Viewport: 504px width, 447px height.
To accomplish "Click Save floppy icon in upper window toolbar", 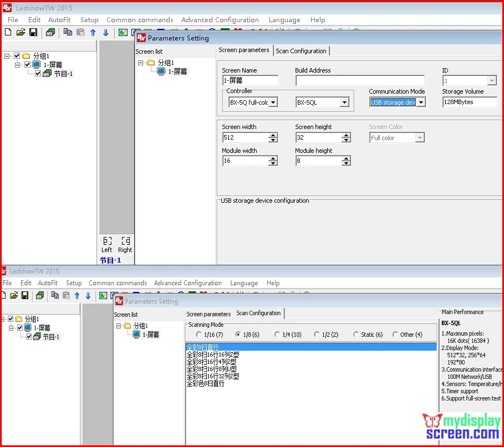I will 33,32.
